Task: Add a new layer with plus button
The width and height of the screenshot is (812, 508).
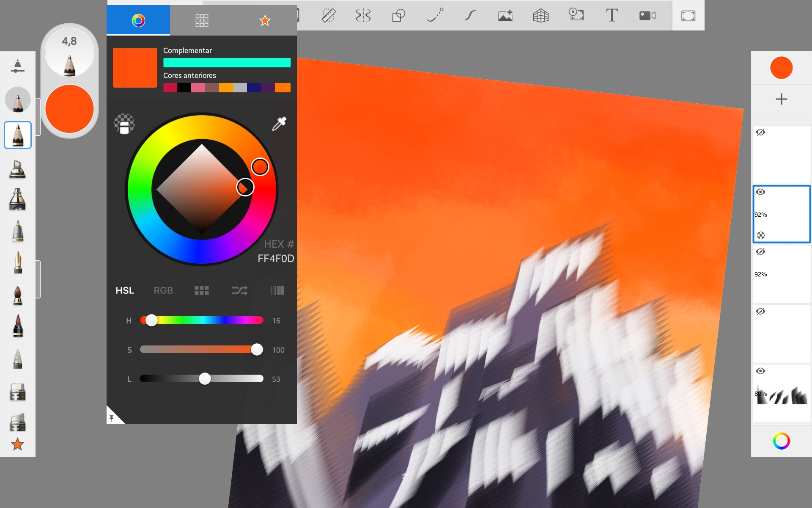Action: (781, 99)
